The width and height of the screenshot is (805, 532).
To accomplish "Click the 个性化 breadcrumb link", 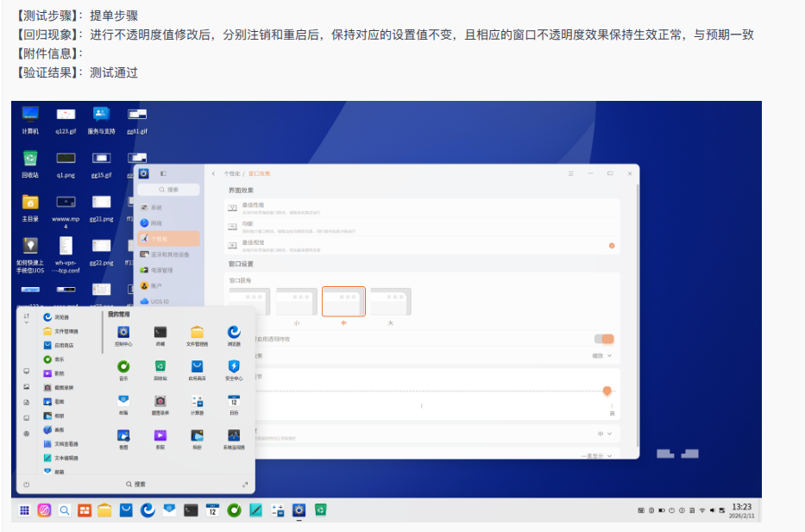I will click(231, 174).
